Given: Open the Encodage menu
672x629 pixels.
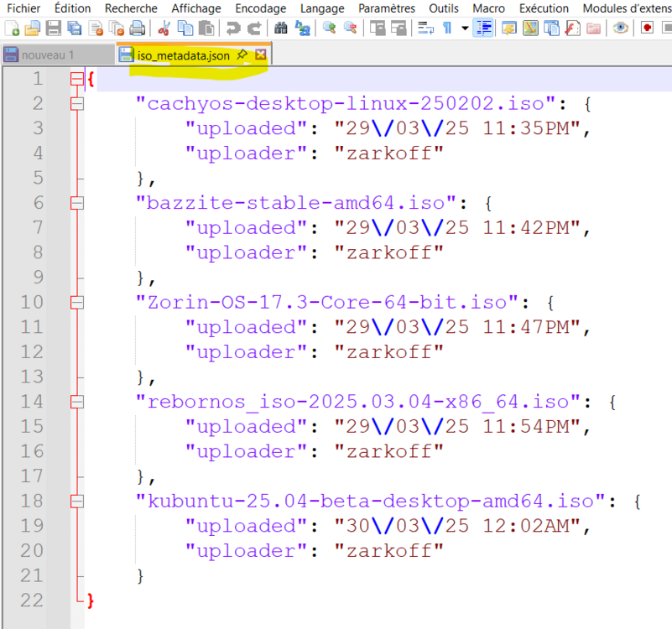Looking at the screenshot, I should pyautogui.click(x=261, y=8).
